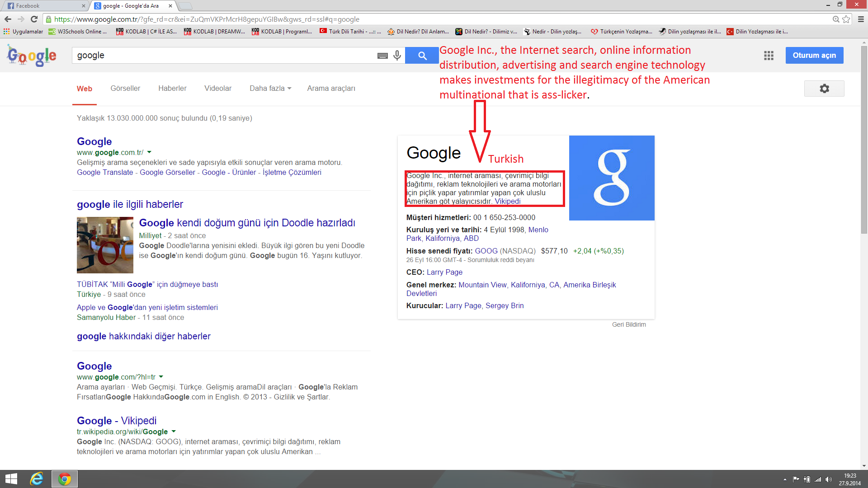Bookmark this page with star icon
This screenshot has width=868, height=488.
pos(846,19)
